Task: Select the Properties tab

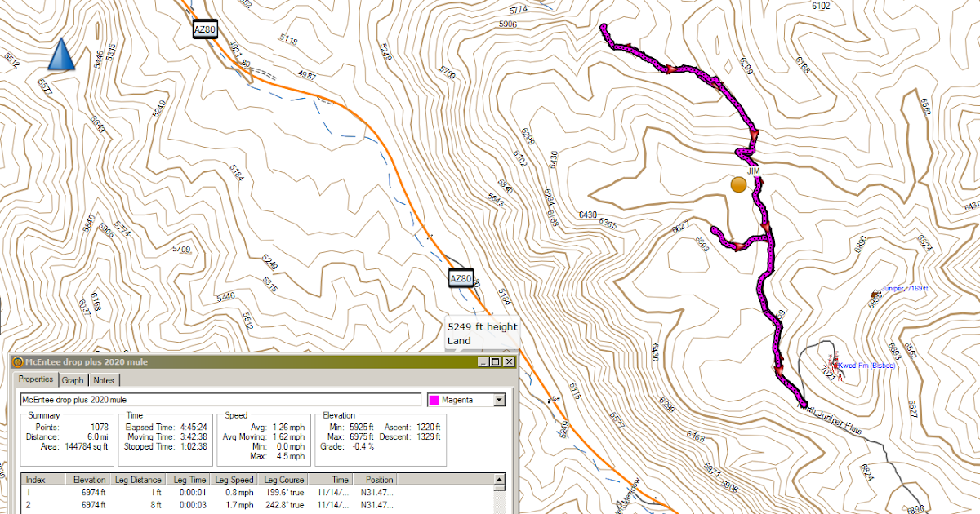Action: [36, 379]
